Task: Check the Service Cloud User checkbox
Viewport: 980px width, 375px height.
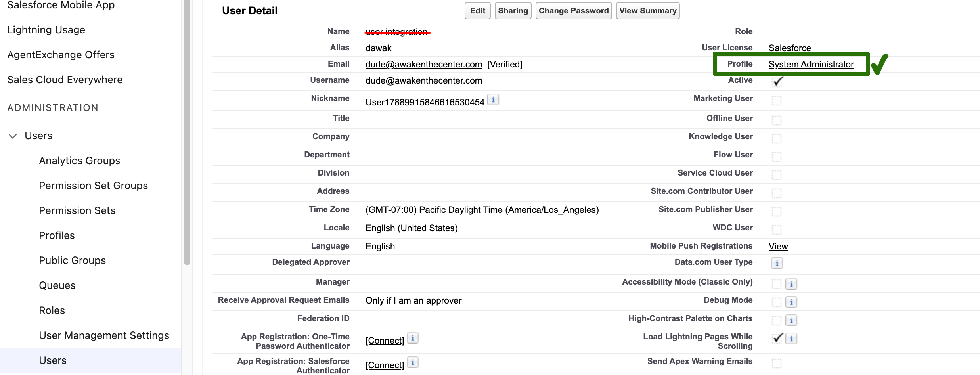Action: (777, 175)
